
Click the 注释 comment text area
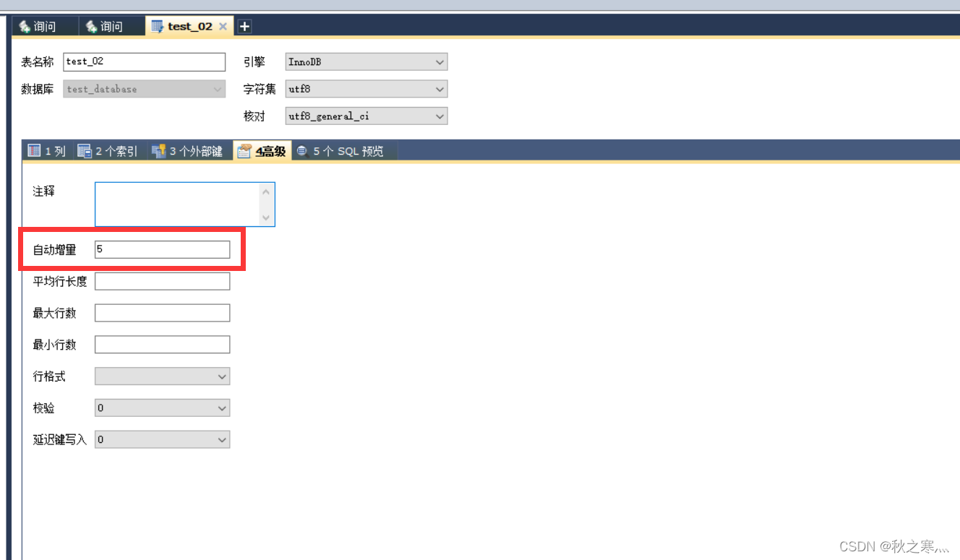178,204
